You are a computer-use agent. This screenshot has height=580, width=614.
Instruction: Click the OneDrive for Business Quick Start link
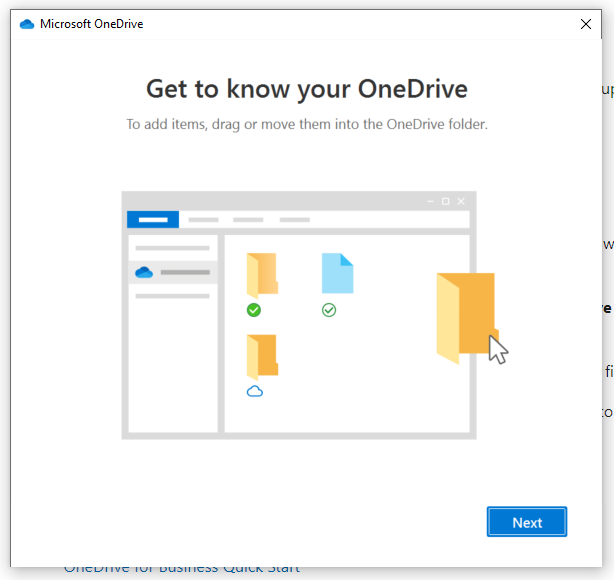pyautogui.click(x=182, y=570)
